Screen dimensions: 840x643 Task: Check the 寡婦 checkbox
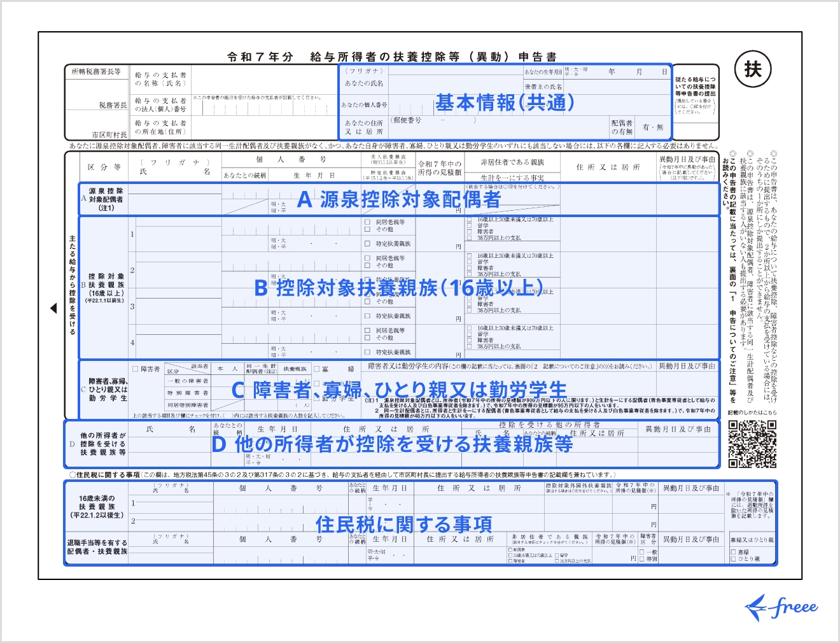[x=316, y=369]
